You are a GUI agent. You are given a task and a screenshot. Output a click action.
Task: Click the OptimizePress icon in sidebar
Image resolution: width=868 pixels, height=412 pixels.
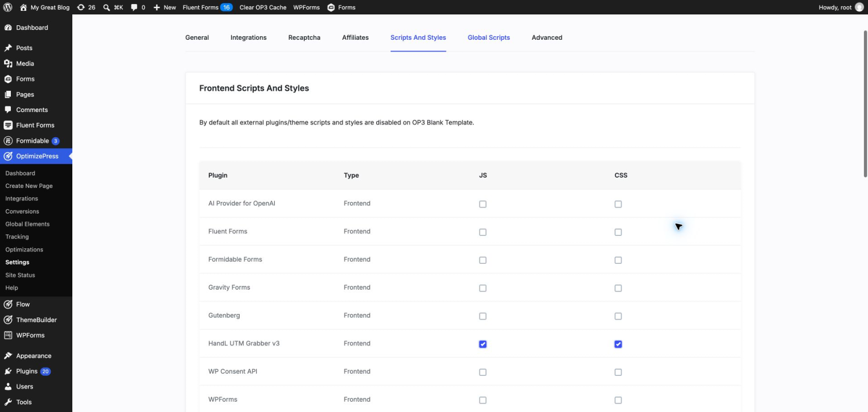(x=8, y=156)
